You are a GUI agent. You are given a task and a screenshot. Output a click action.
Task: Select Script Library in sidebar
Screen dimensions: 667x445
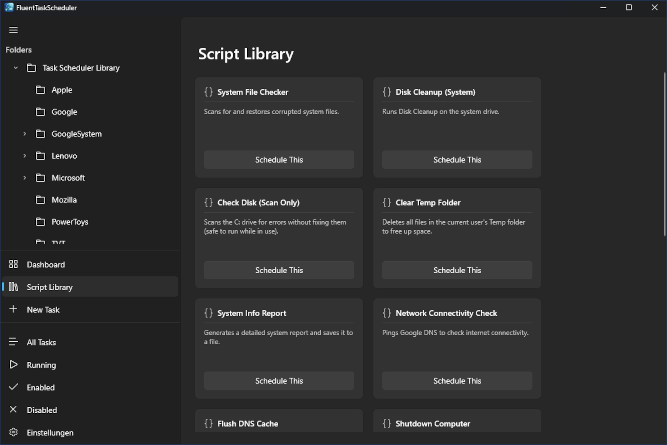[x=49, y=287]
